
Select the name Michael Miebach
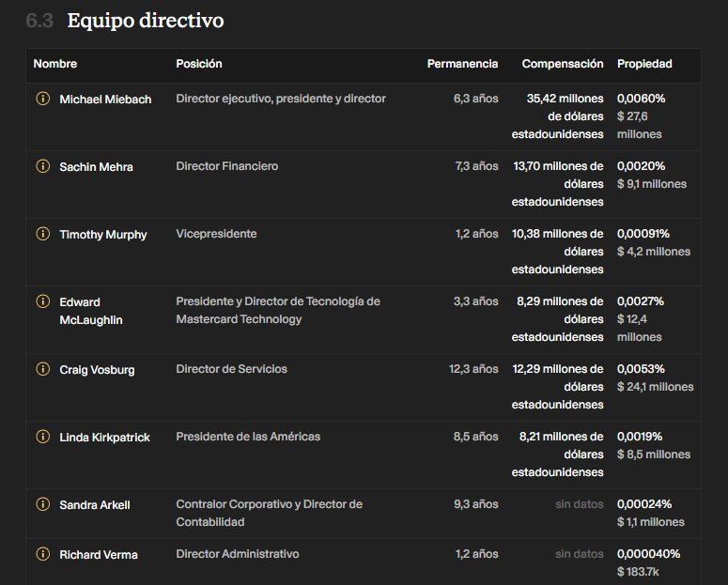(105, 100)
